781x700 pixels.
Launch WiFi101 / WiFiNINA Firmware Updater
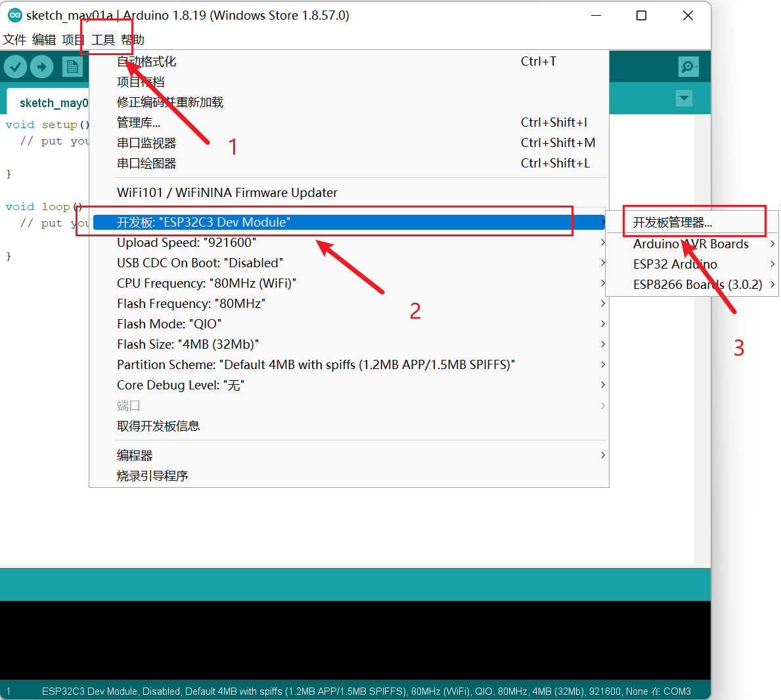click(x=349, y=193)
